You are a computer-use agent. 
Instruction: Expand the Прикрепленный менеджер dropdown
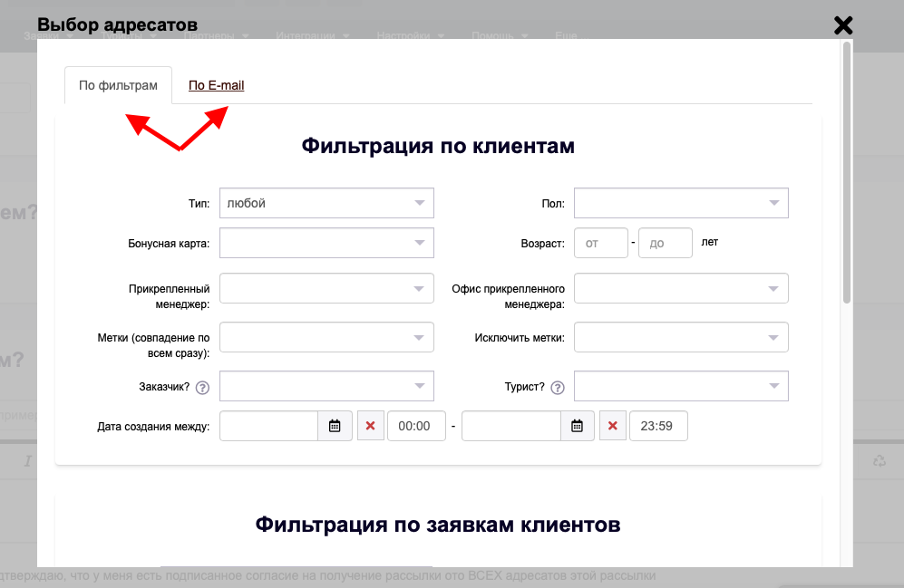tap(326, 288)
